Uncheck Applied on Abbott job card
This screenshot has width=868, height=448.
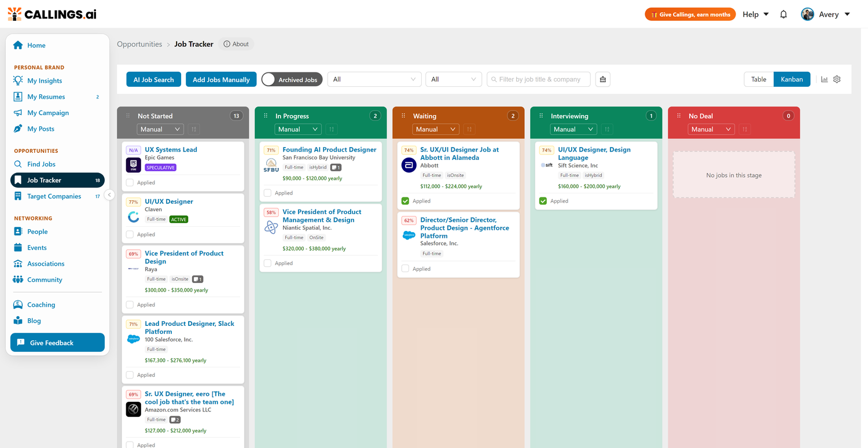tap(405, 201)
